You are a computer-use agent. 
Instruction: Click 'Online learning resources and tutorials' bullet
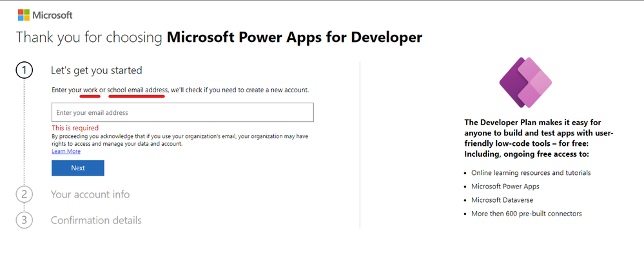[x=531, y=173]
